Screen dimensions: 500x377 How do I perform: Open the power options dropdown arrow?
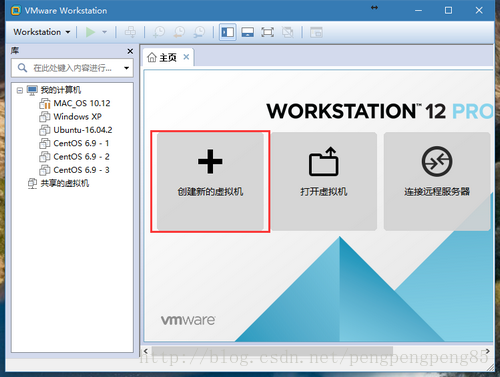tap(104, 32)
